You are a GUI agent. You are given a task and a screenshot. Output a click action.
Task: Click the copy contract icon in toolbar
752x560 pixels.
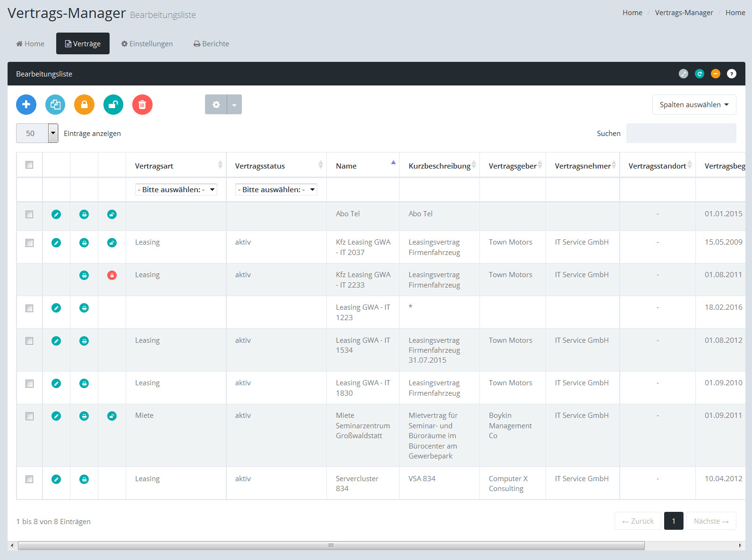point(55,104)
